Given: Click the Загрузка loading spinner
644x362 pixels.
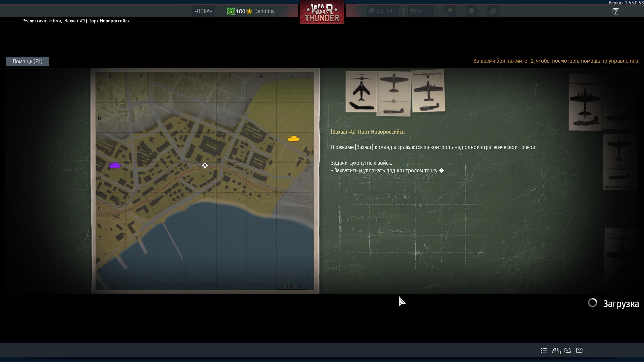Looking at the screenshot, I should pos(593,303).
